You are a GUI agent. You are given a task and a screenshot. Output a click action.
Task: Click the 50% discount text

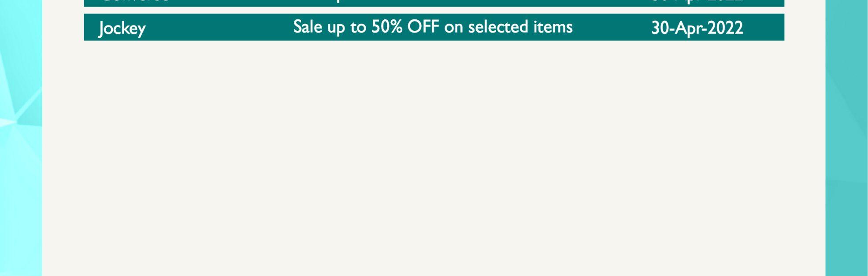pos(386,27)
